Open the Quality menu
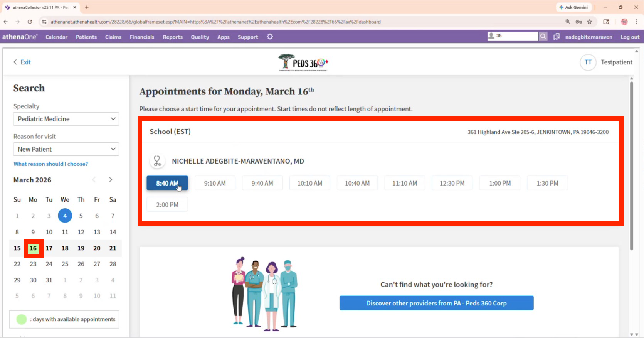 (200, 37)
